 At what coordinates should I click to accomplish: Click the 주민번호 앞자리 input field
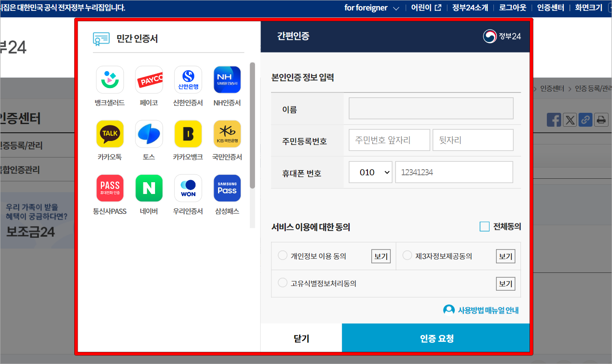(x=389, y=140)
